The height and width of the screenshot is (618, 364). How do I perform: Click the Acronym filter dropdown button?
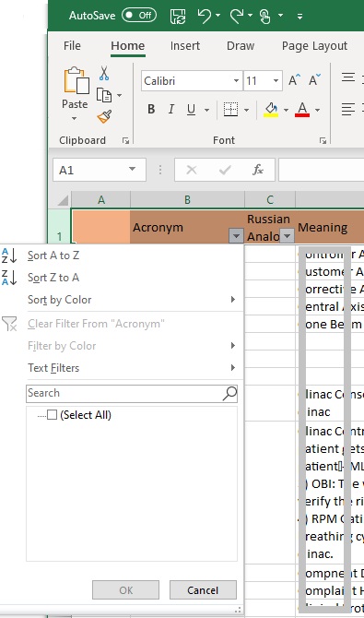[236, 236]
